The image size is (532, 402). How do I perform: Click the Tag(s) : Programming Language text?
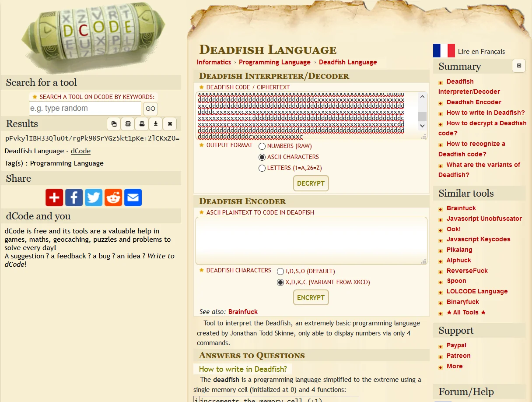[x=54, y=163]
